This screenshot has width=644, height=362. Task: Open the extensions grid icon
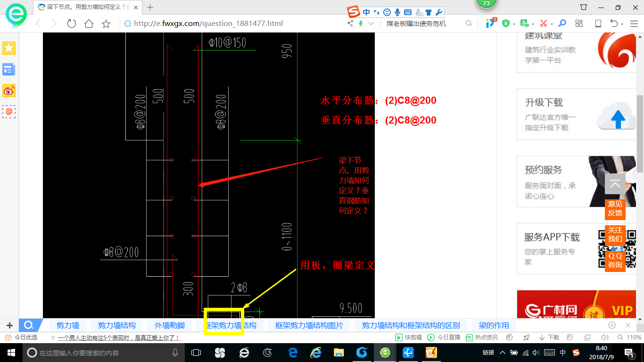coord(579,23)
